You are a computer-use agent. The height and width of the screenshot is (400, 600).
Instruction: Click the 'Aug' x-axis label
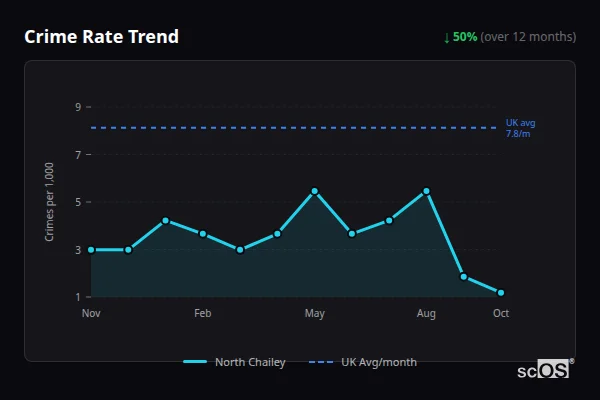click(426, 313)
